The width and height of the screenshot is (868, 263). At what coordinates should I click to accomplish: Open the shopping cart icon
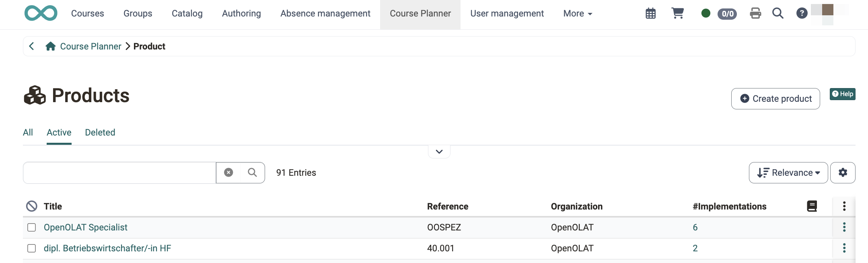(x=678, y=13)
